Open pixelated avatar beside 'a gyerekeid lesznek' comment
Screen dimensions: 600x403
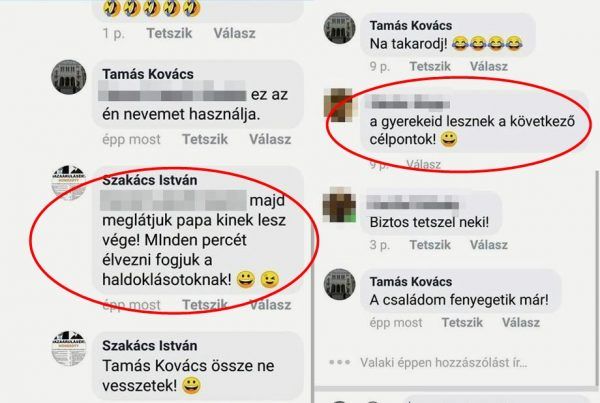tap(339, 105)
